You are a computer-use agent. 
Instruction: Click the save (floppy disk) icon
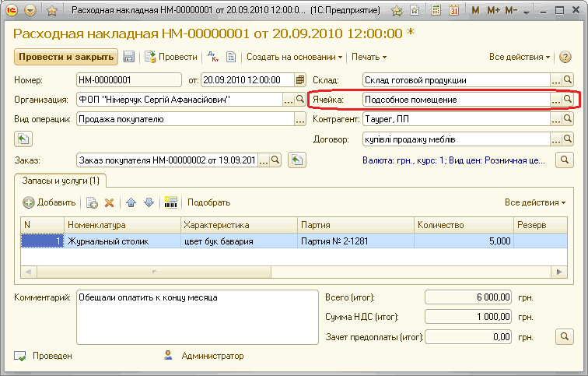click(129, 57)
